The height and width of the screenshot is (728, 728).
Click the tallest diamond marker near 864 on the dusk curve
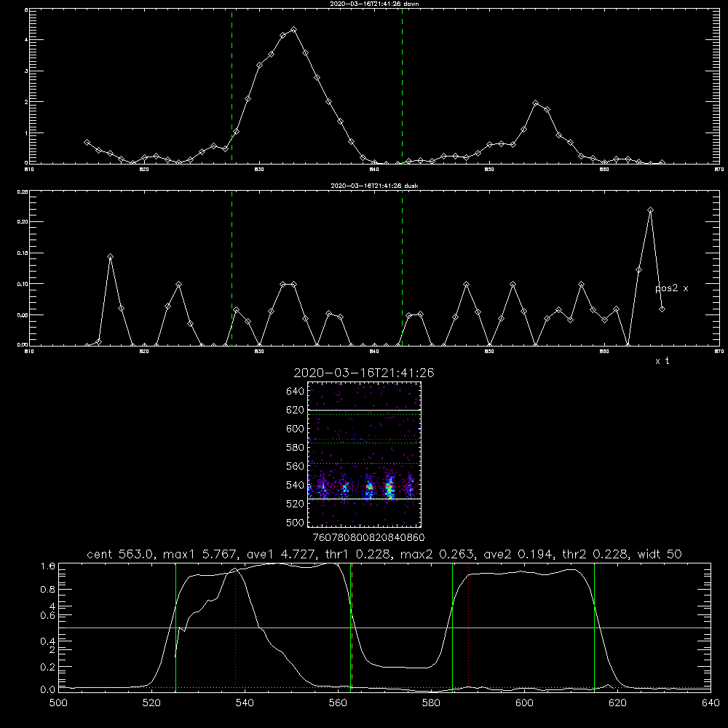(650, 210)
